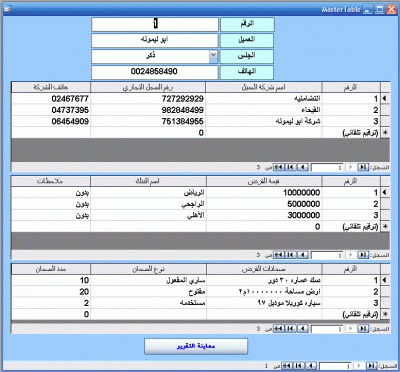This screenshot has width=400, height=372.
Task: Jump to last record in loans subform navigator
Action: click(x=291, y=255)
